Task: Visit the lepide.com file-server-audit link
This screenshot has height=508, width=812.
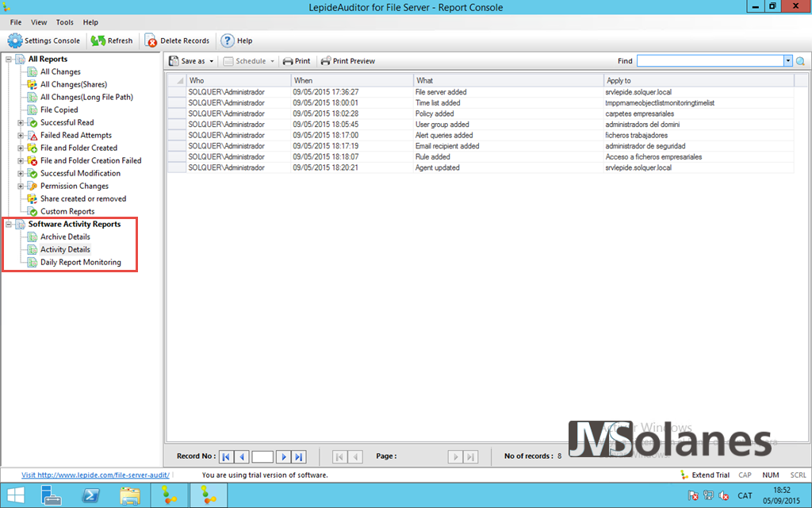Action: 95,475
